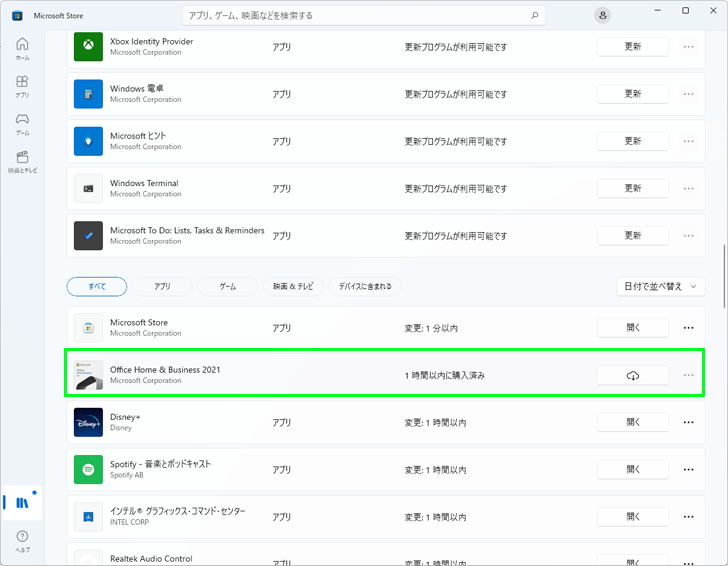Select the すべて filter tab
This screenshot has height=566, width=728.
[97, 286]
